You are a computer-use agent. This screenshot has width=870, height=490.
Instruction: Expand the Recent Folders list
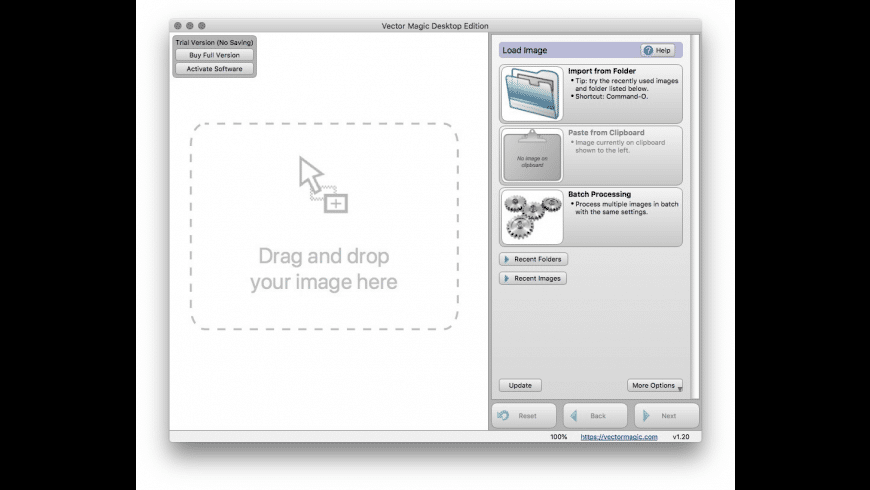pos(533,259)
